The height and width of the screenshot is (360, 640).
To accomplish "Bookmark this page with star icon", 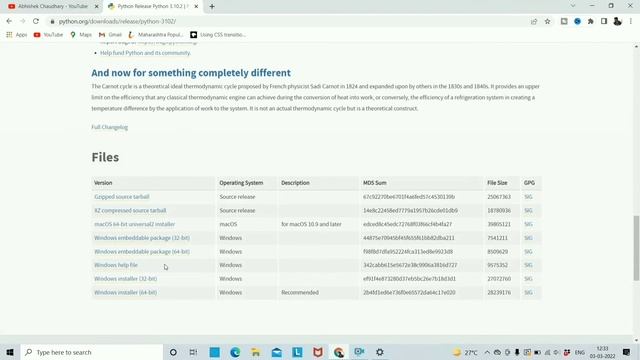I will [547, 21].
